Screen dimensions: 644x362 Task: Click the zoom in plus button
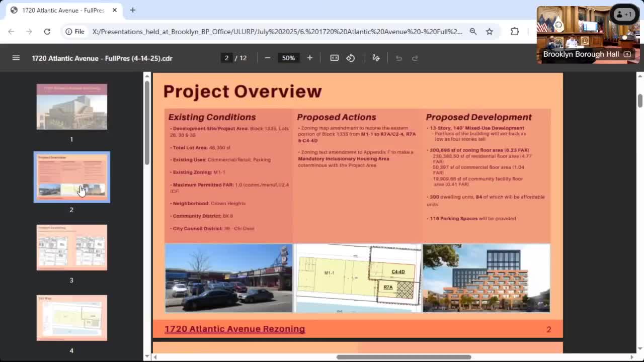click(x=310, y=58)
